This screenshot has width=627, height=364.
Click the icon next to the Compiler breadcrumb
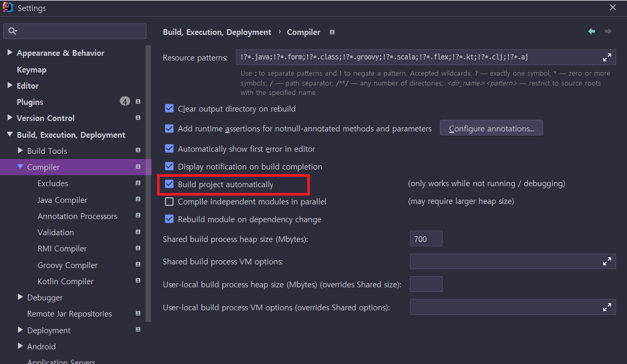coord(332,32)
